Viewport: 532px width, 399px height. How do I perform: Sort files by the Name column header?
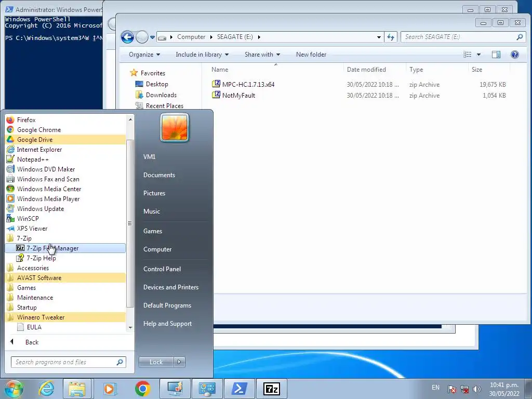[220, 70]
